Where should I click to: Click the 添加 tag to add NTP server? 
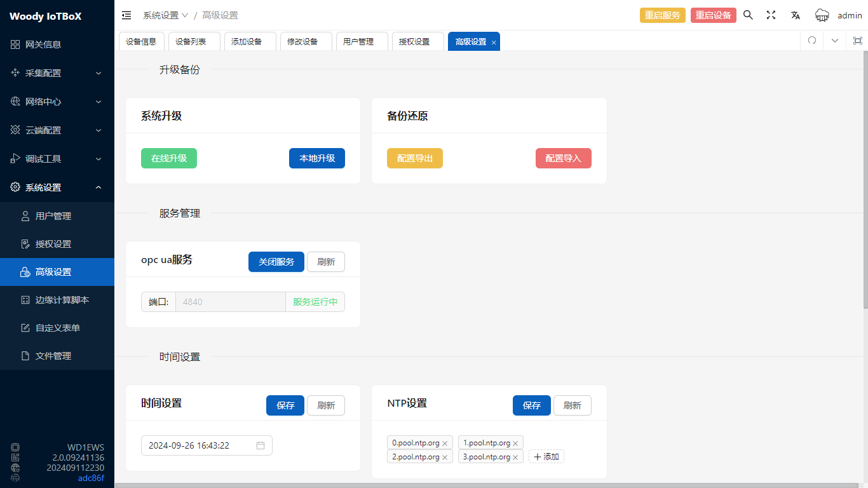546,457
